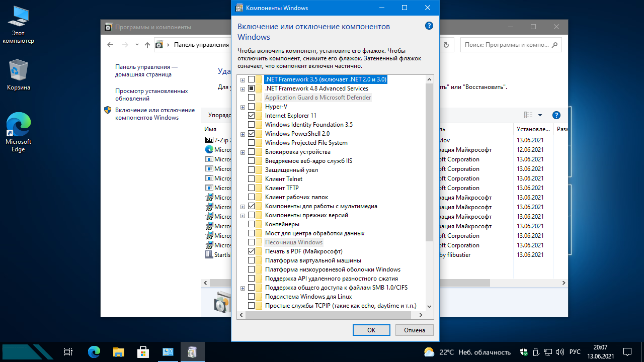Click the blue help question mark icon

(x=429, y=26)
